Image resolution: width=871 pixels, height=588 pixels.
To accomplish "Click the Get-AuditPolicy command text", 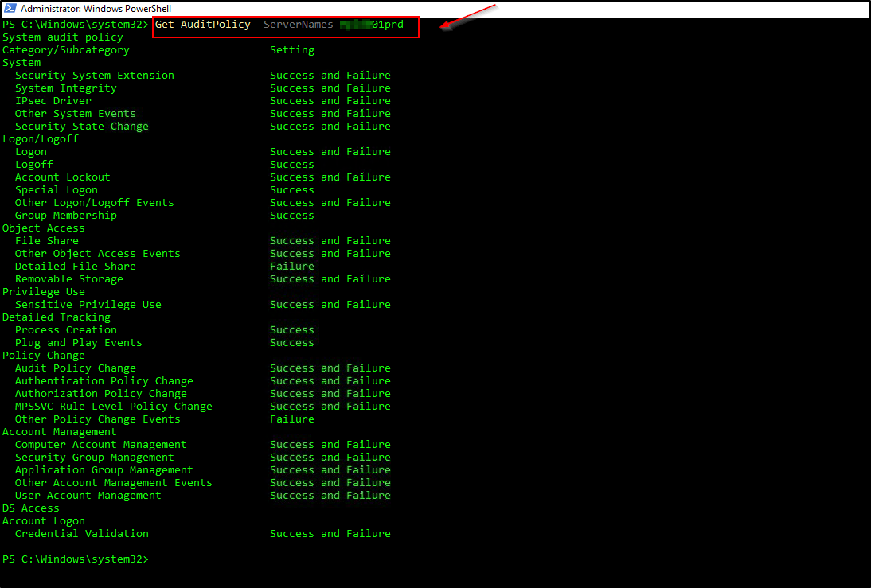I will [202, 25].
